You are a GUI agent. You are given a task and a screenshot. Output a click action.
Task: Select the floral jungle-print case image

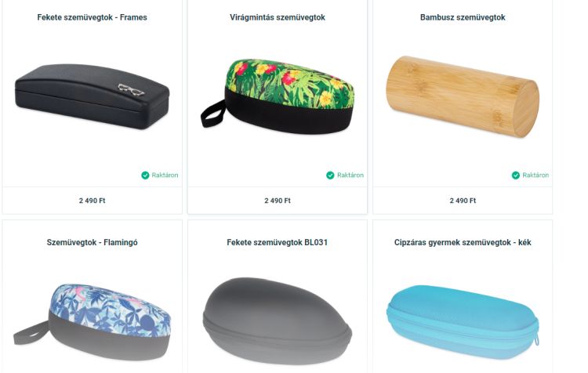tap(278, 96)
